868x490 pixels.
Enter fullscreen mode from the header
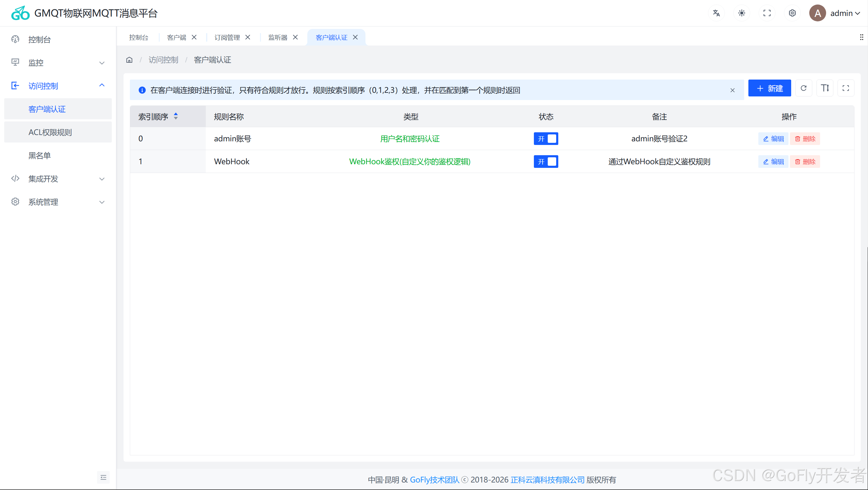click(x=767, y=13)
